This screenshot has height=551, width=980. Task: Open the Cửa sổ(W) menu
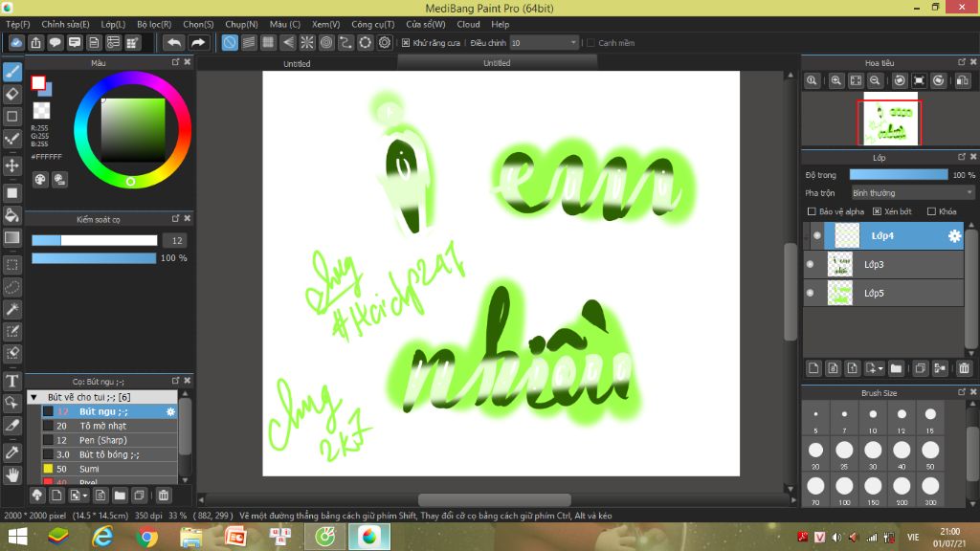[x=426, y=24]
